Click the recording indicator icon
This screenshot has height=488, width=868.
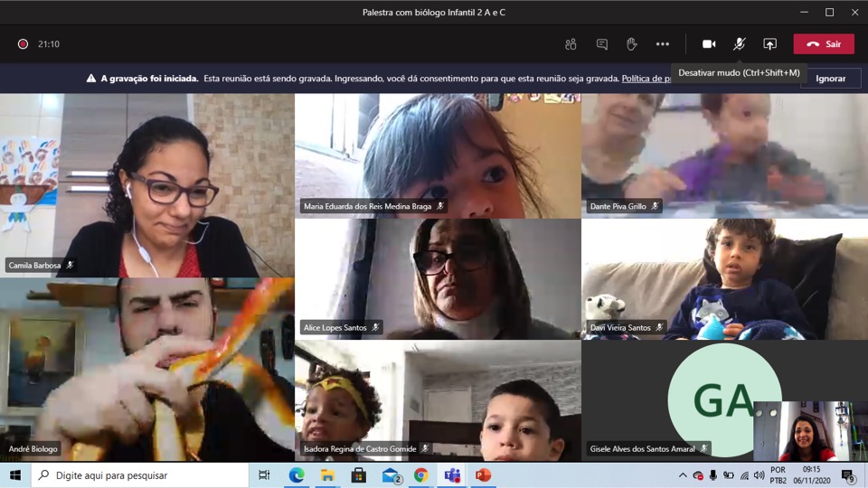23,44
